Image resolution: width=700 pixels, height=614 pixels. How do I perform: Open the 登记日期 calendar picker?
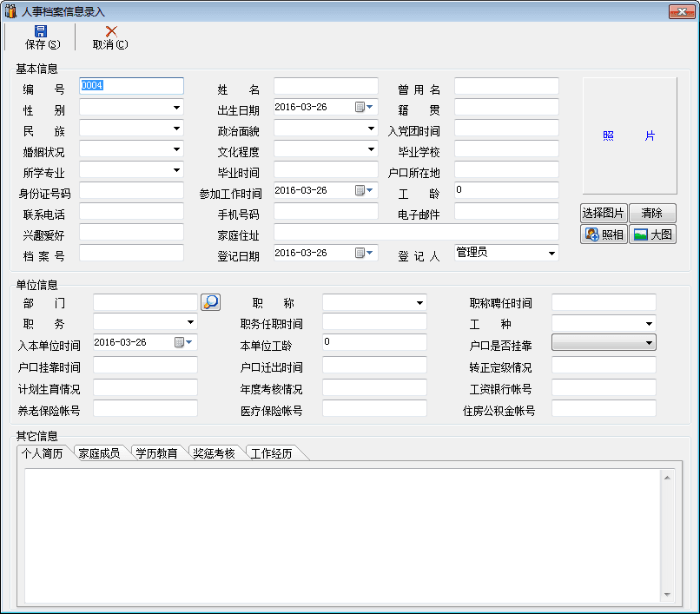364,254
